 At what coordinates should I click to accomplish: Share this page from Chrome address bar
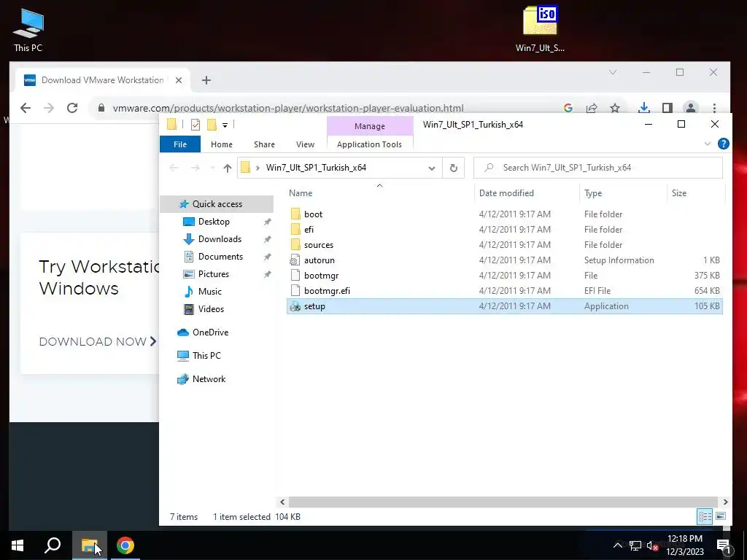click(592, 108)
